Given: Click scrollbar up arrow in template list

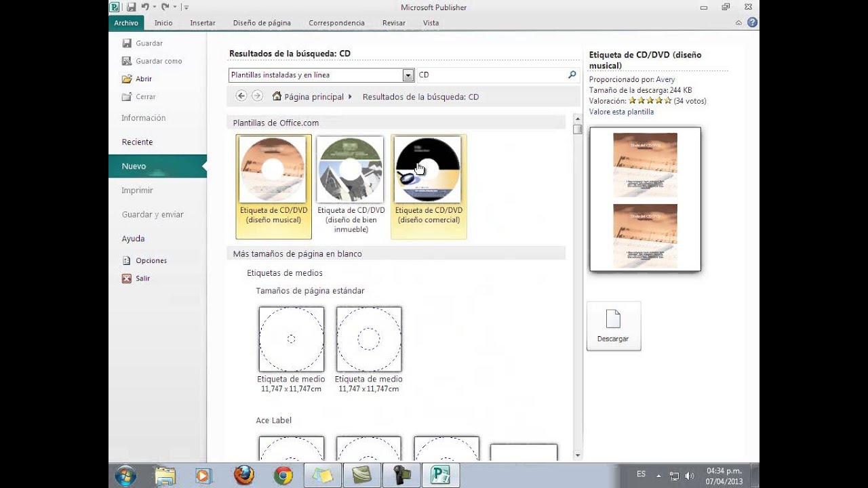Looking at the screenshot, I should click(x=577, y=120).
